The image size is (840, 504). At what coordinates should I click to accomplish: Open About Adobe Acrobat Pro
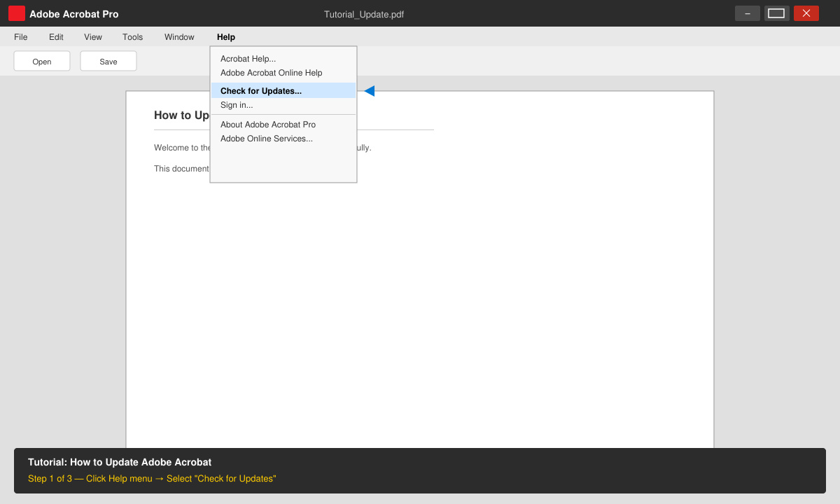(283, 125)
